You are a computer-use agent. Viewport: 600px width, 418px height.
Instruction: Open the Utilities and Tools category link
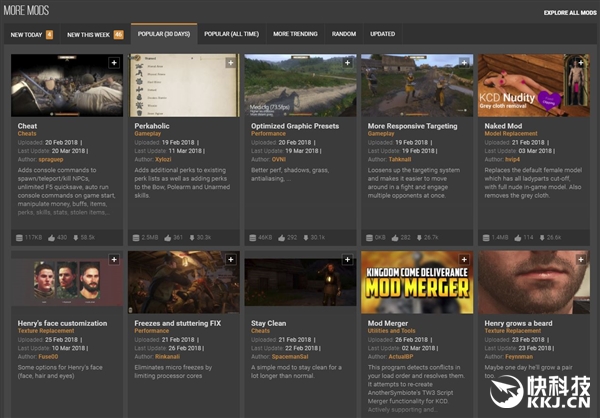(393, 331)
